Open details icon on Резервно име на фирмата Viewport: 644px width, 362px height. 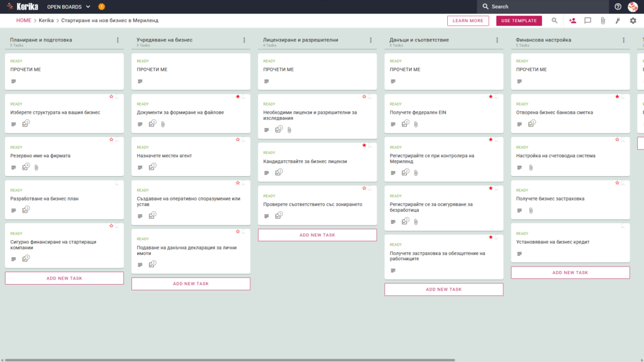click(14, 167)
